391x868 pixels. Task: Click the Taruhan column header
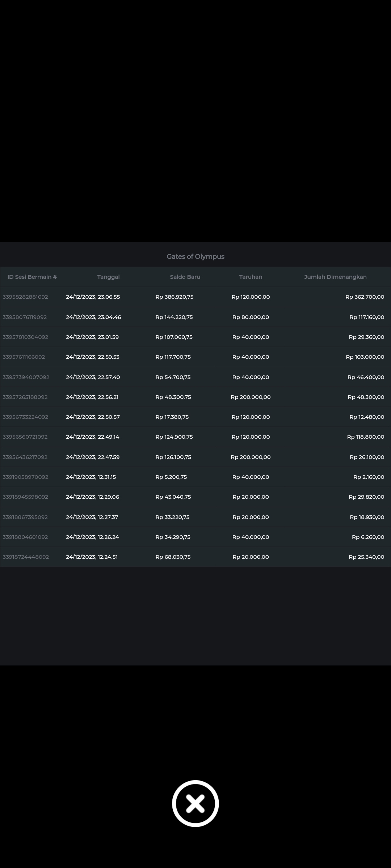(251, 277)
